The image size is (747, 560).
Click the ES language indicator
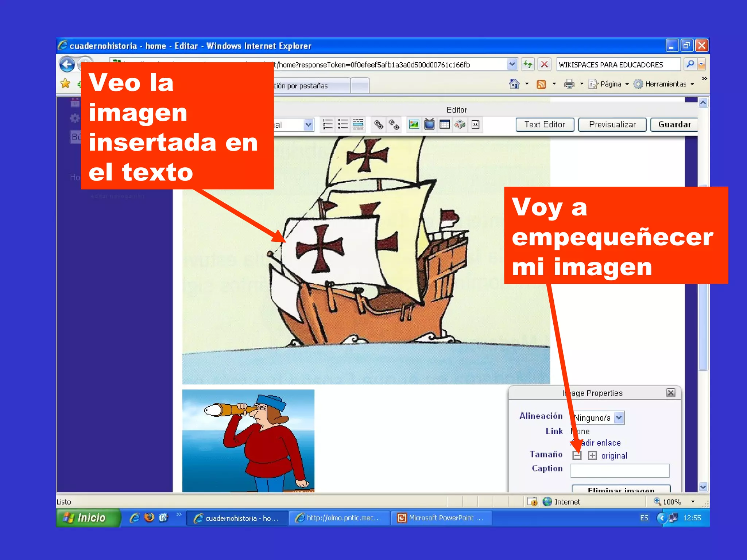[644, 518]
